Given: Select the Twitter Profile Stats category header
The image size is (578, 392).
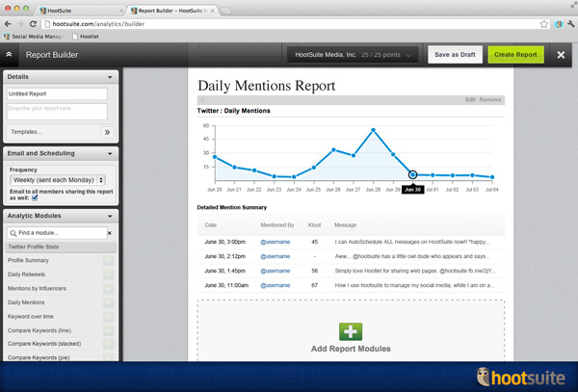Looking at the screenshot, I should [61, 247].
